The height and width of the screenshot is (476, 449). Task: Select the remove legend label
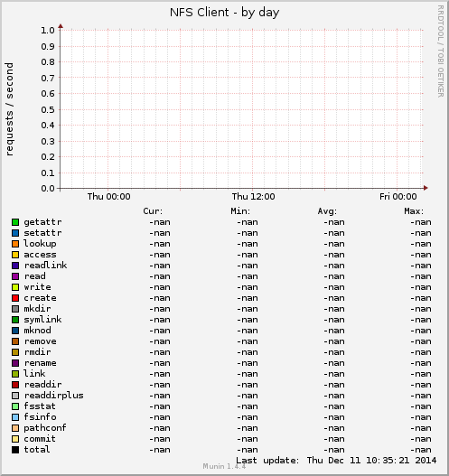point(41,341)
